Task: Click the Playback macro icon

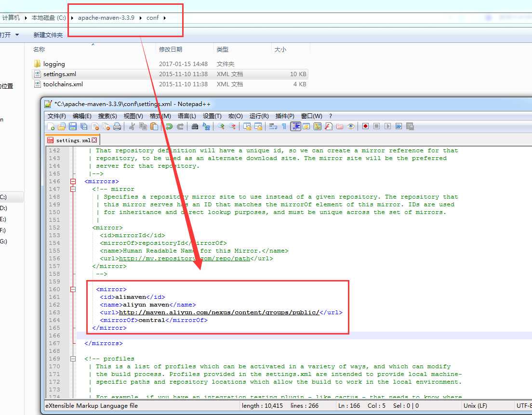Action: point(388,127)
